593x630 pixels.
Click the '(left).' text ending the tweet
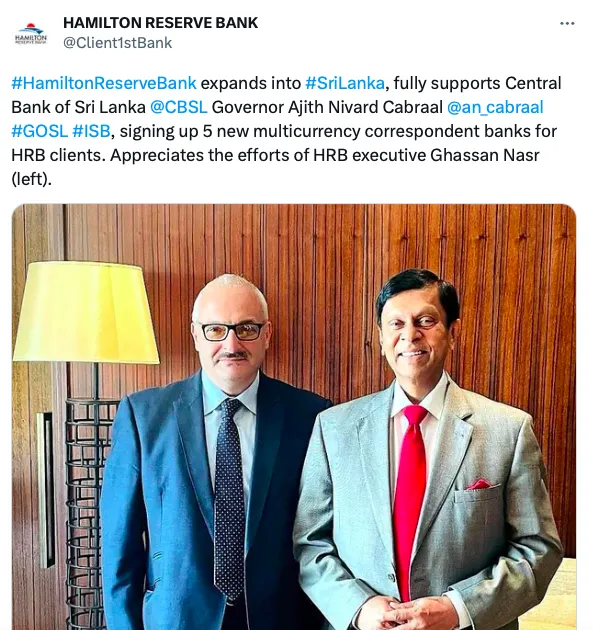pyautogui.click(x=31, y=179)
